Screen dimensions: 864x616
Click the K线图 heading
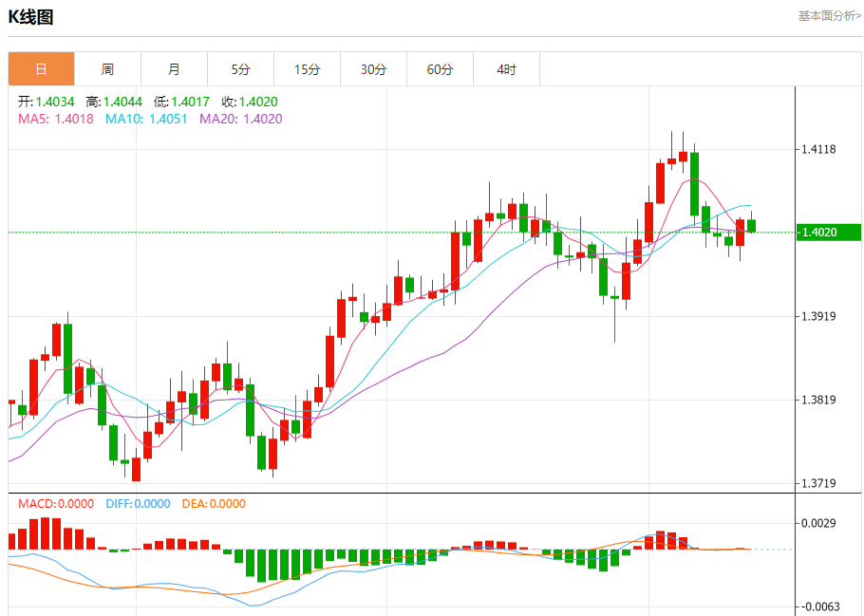pos(30,17)
